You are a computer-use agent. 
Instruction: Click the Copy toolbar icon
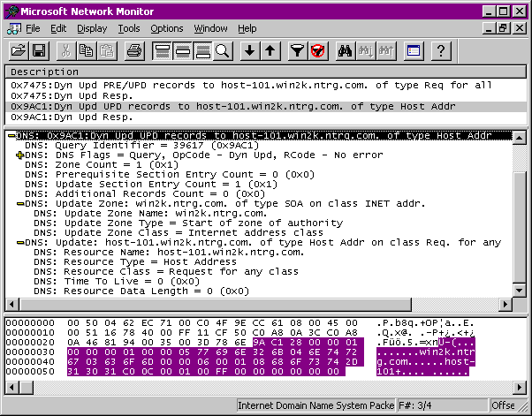tap(87, 50)
